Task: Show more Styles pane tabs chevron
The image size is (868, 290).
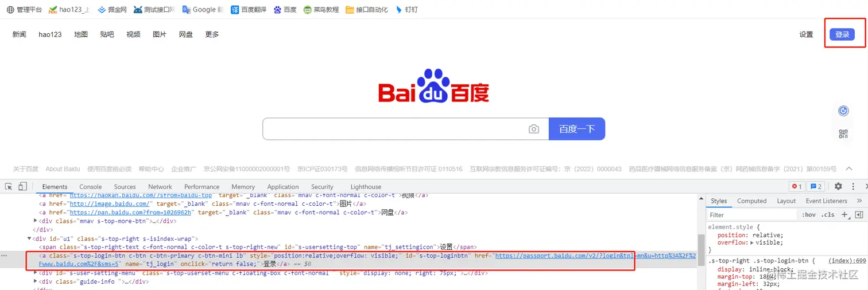Action: (859, 201)
